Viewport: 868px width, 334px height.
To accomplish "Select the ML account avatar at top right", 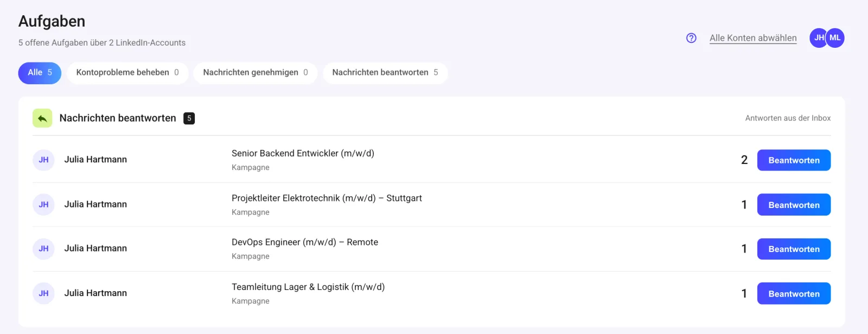I will pyautogui.click(x=835, y=38).
